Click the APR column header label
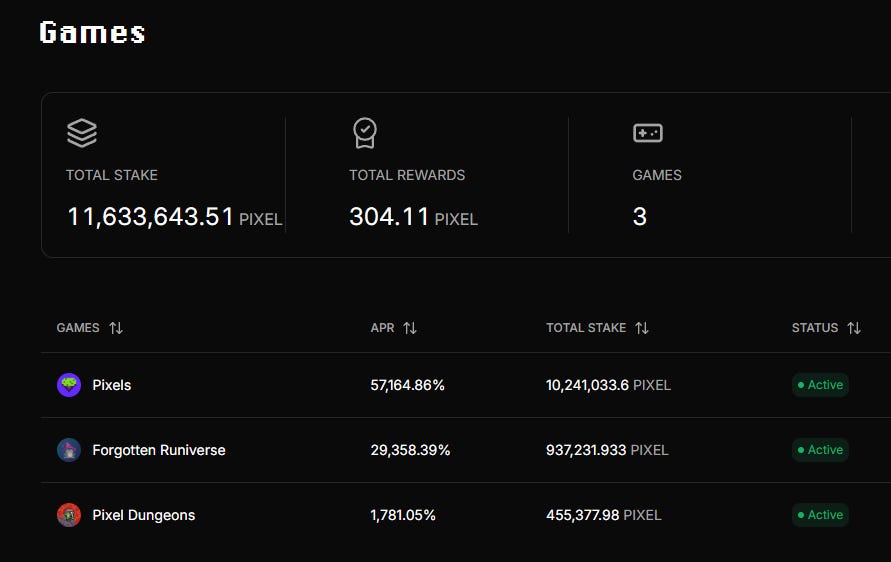This screenshot has height=562, width=891. coord(382,328)
